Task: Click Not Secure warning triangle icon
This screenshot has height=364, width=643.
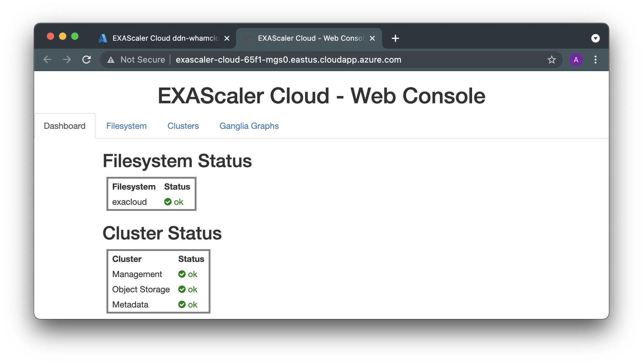Action: click(111, 60)
